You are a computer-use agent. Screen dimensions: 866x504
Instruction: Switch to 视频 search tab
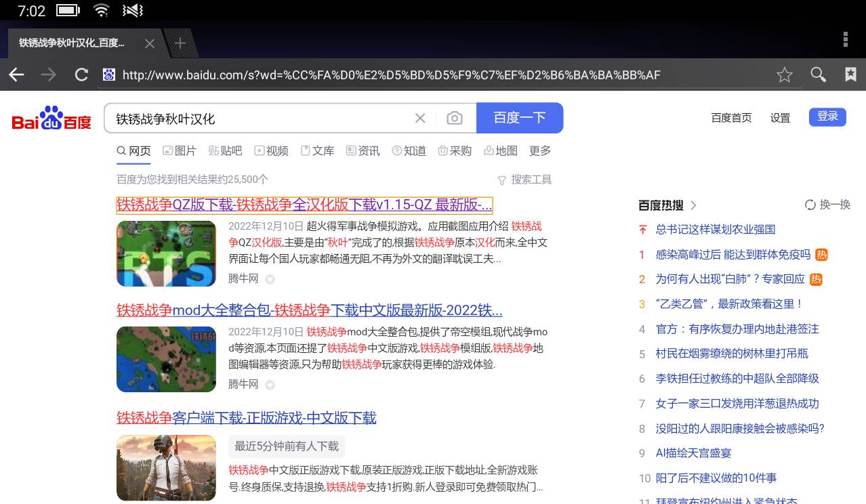pos(271,151)
